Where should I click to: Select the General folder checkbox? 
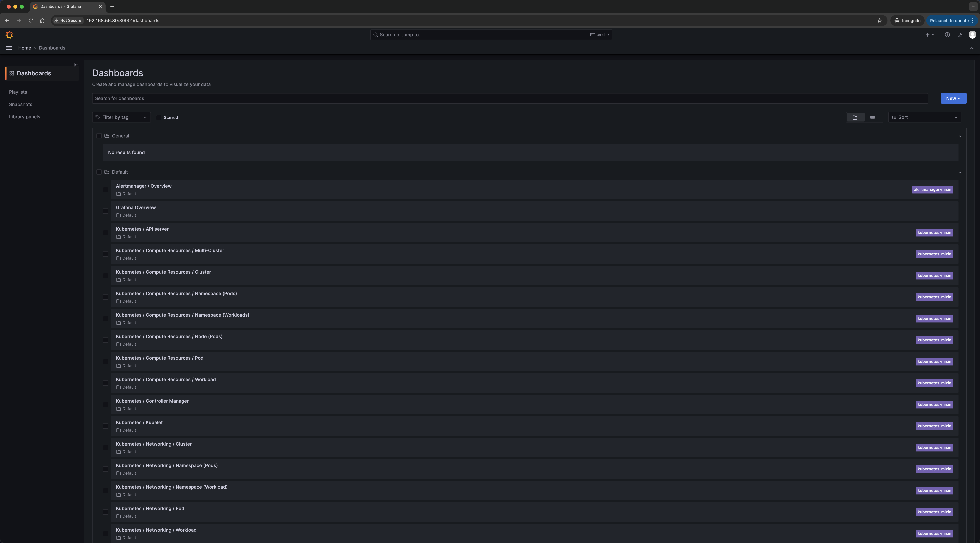(x=99, y=136)
